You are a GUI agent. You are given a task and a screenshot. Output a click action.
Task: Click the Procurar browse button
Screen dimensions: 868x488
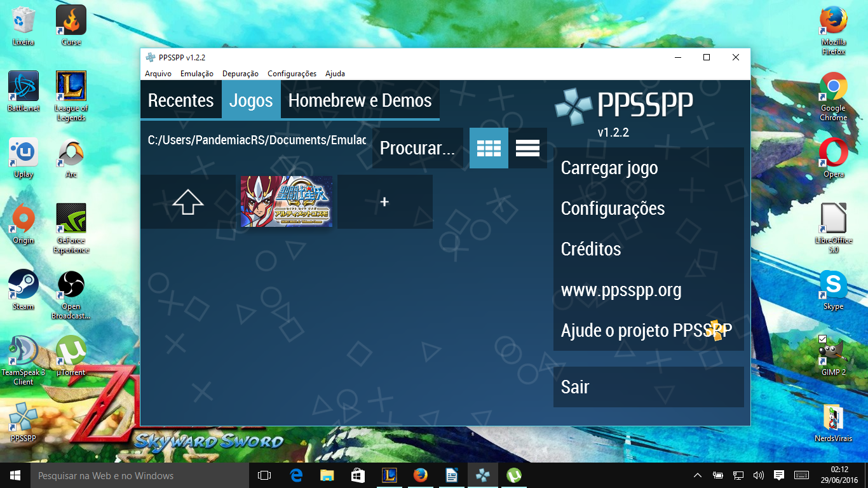coord(417,147)
